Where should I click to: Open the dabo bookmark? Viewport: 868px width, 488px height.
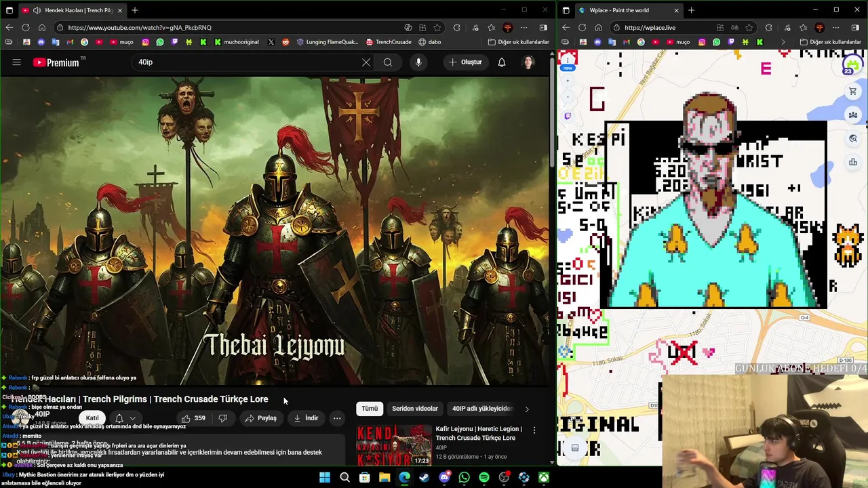(430, 42)
